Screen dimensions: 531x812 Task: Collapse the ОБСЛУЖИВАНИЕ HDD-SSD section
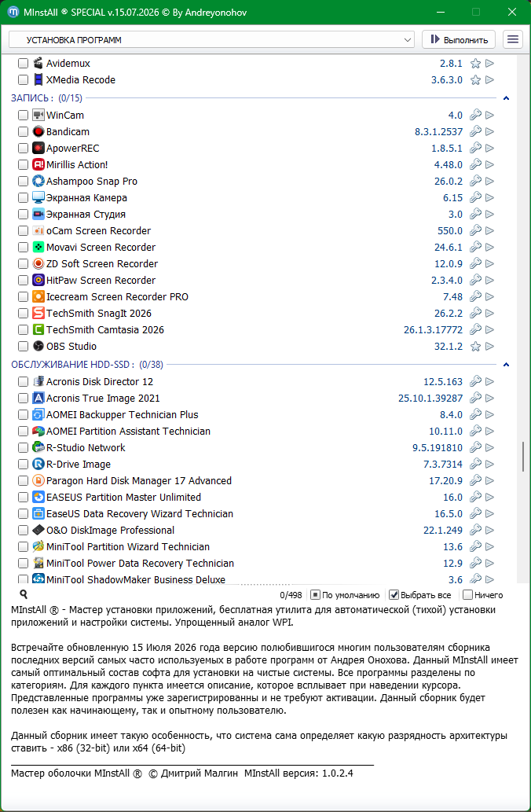pos(506,365)
